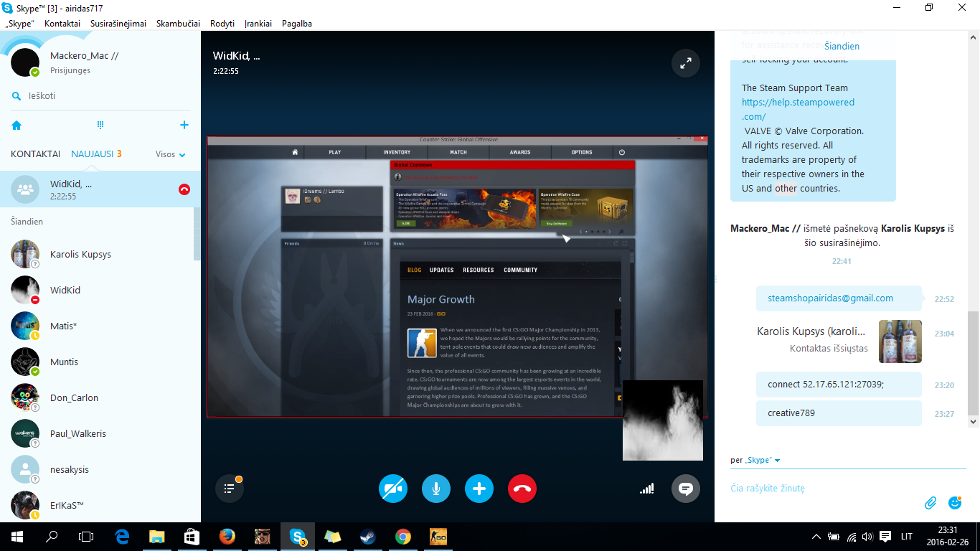This screenshot has height=551, width=980.
Task: Open "Skype" menu
Action: 19,24
